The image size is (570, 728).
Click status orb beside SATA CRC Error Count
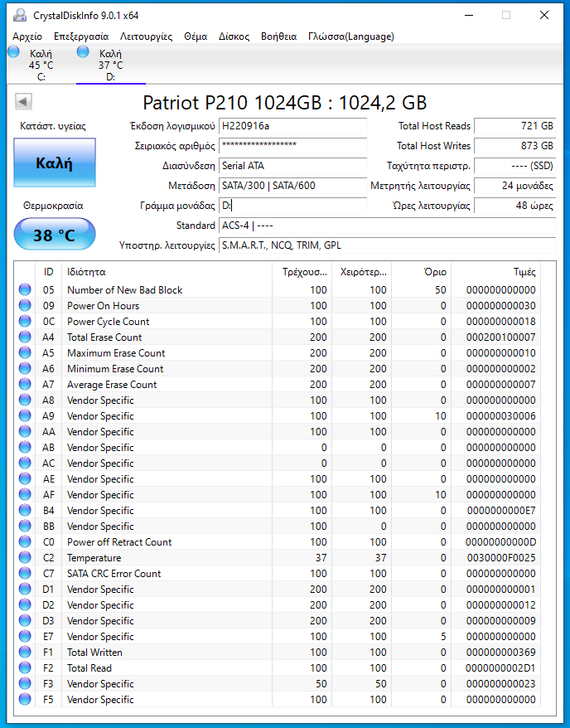(25, 574)
